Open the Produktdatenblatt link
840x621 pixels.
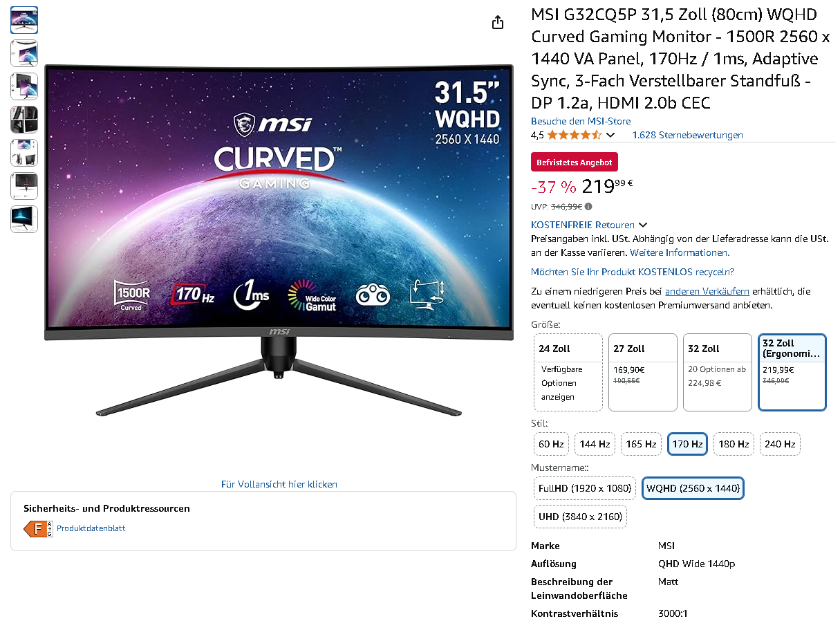click(x=91, y=528)
